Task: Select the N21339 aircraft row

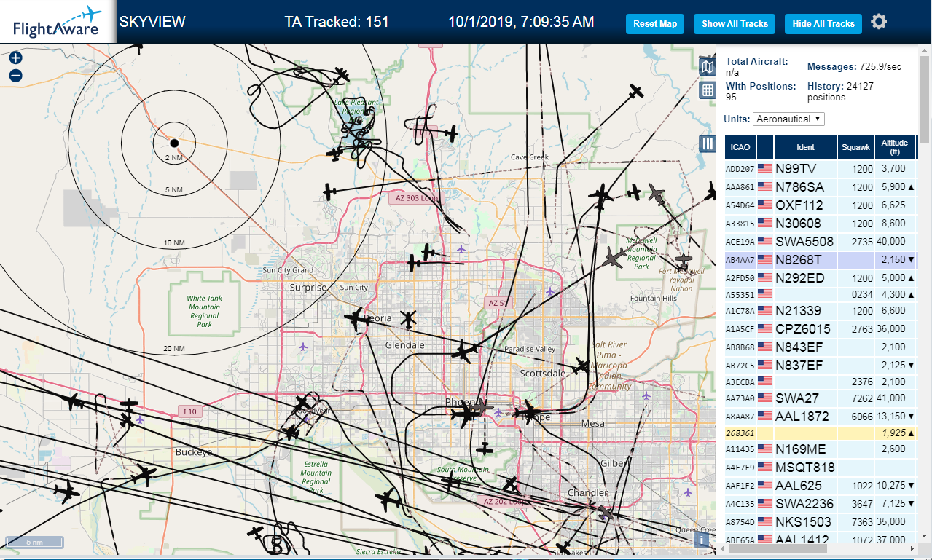Action: tap(821, 311)
